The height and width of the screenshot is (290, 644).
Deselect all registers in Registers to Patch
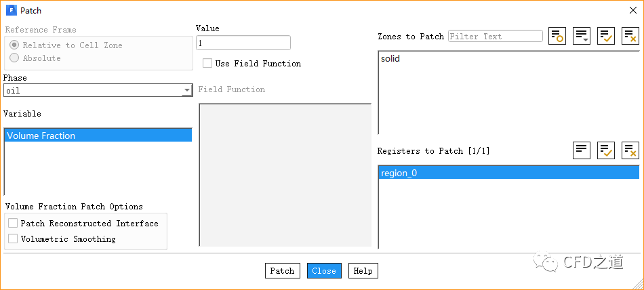[x=630, y=150]
